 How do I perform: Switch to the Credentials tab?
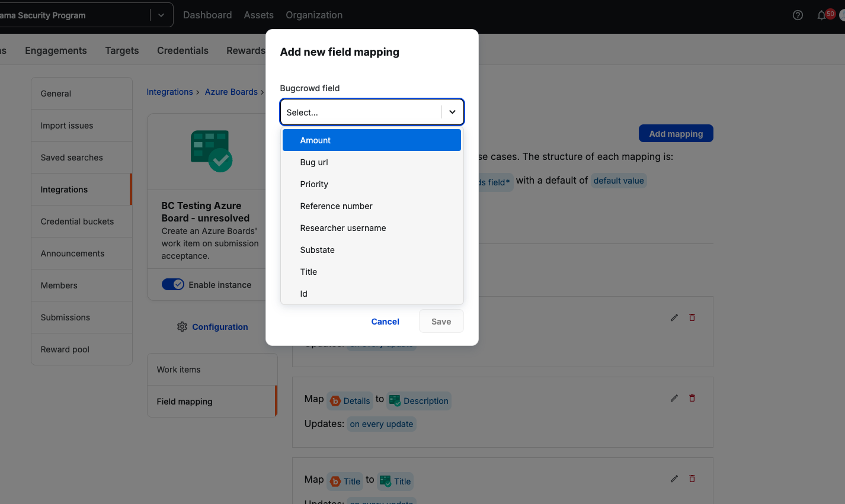183,51
